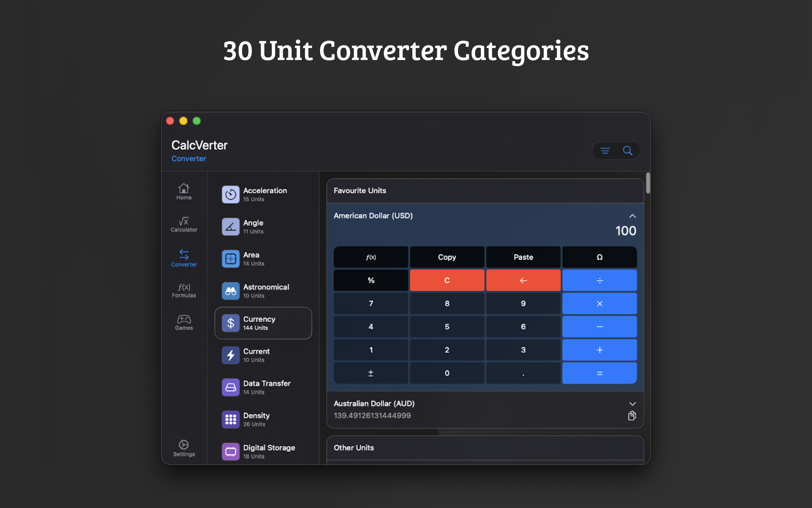
Task: Click the Favourite Units header
Action: pyautogui.click(x=485, y=190)
